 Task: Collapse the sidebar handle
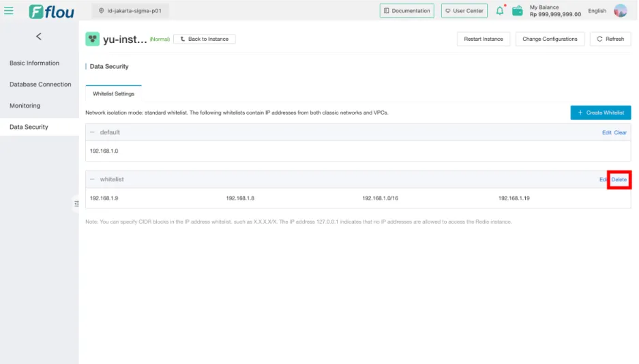[76, 204]
